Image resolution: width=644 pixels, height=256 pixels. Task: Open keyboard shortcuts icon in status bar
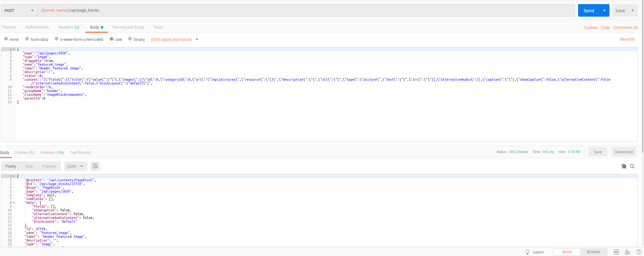pyautogui.click(x=627, y=252)
